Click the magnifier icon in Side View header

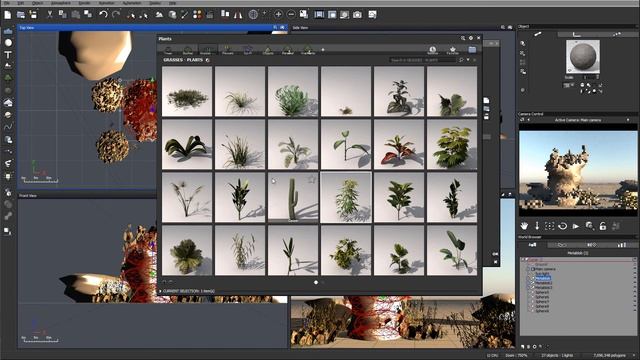(x=503, y=27)
